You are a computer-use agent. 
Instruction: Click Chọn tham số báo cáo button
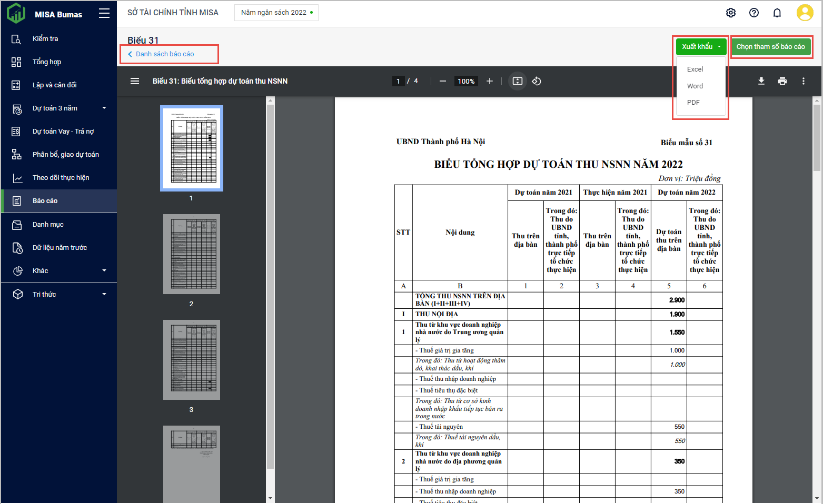[x=770, y=47]
